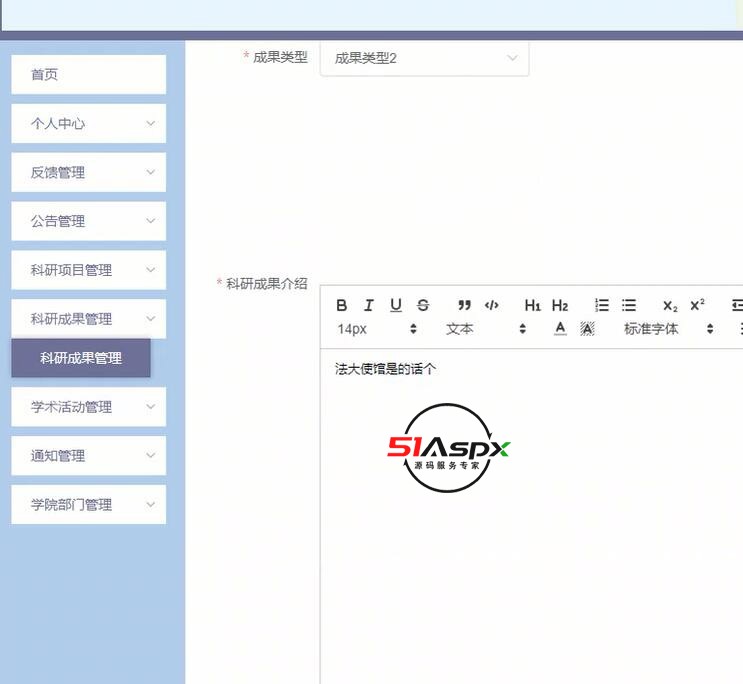Expand the 公告管理 menu
Screen dimensions: 743x684
tap(89, 221)
